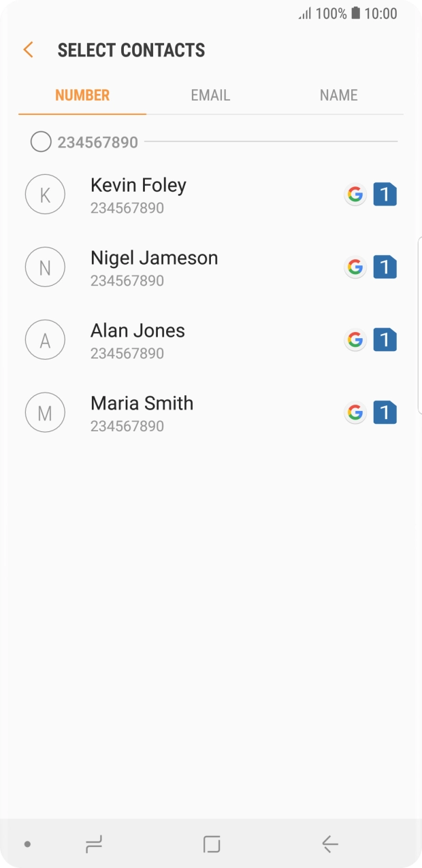
Task: Switch to the NAME tab
Action: tap(338, 95)
